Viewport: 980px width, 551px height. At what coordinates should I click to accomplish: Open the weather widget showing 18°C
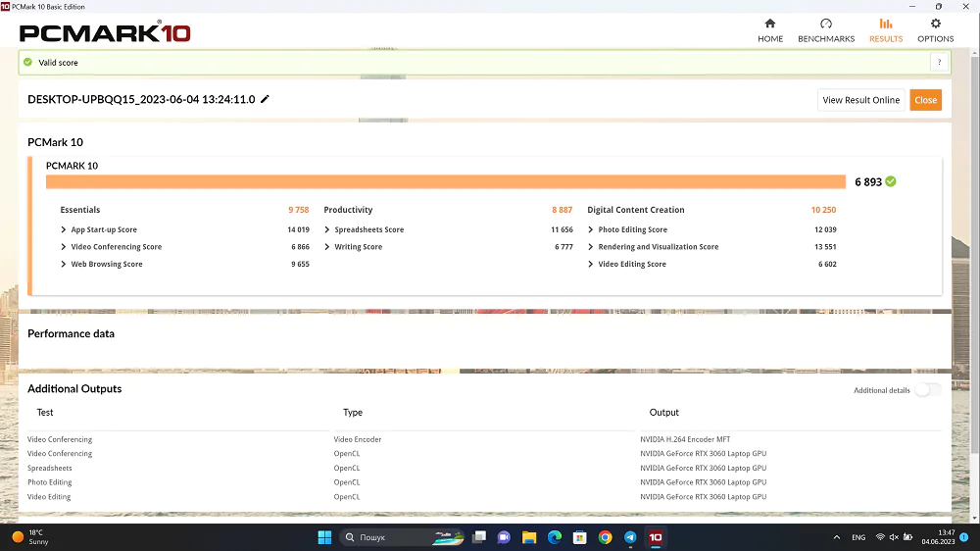[x=30, y=537]
